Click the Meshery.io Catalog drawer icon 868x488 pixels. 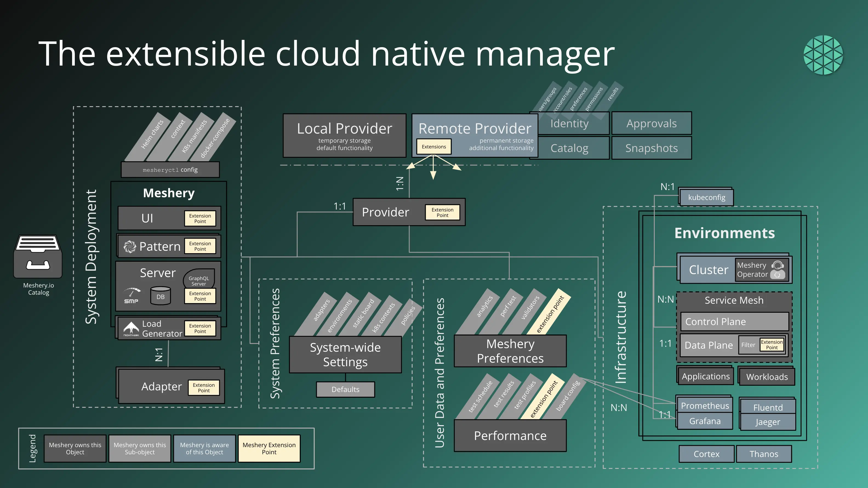[x=38, y=256]
